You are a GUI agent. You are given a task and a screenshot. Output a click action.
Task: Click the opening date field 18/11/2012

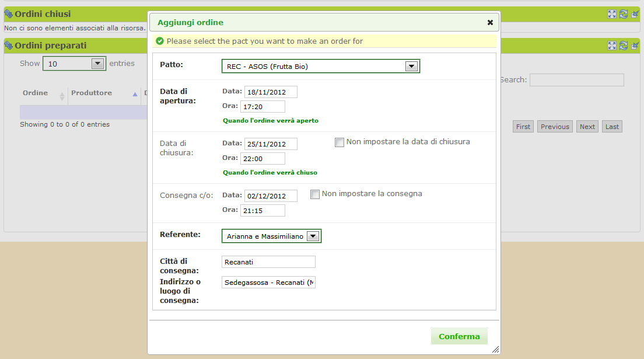(x=271, y=92)
